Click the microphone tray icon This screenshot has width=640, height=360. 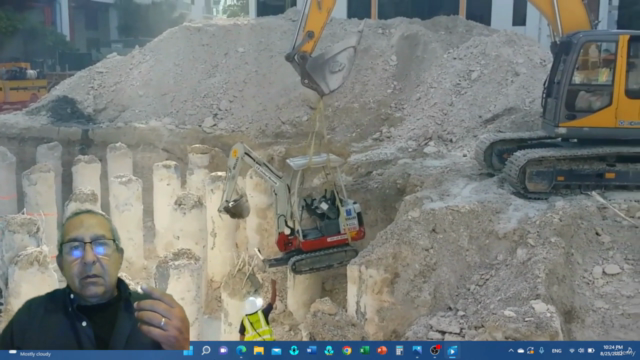tap(541, 351)
